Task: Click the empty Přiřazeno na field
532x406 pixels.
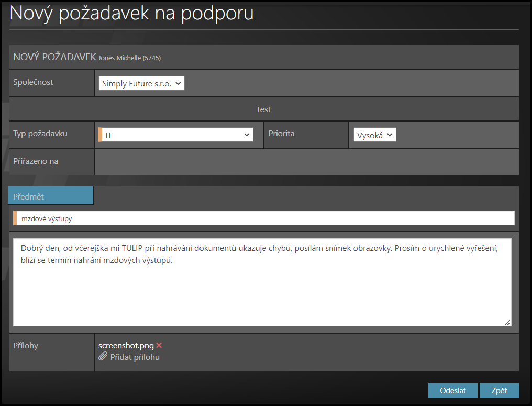Action: (306, 162)
